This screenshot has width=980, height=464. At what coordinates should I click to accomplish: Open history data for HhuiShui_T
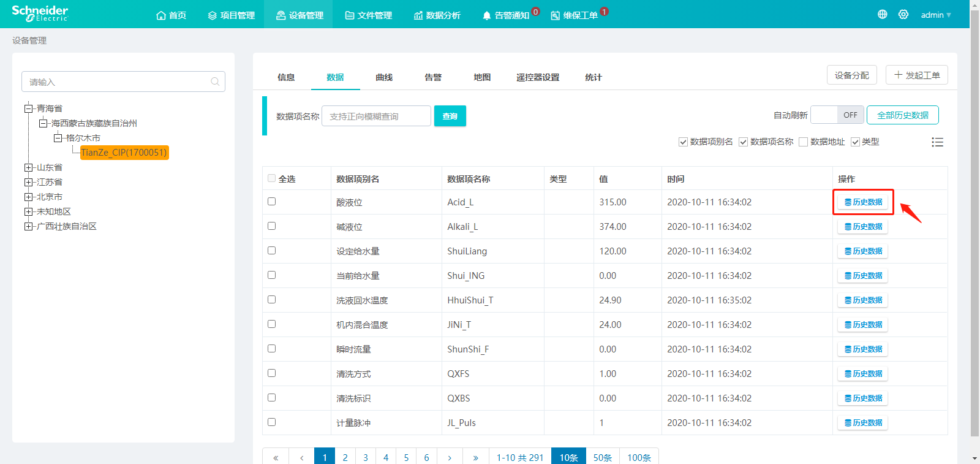(x=863, y=300)
